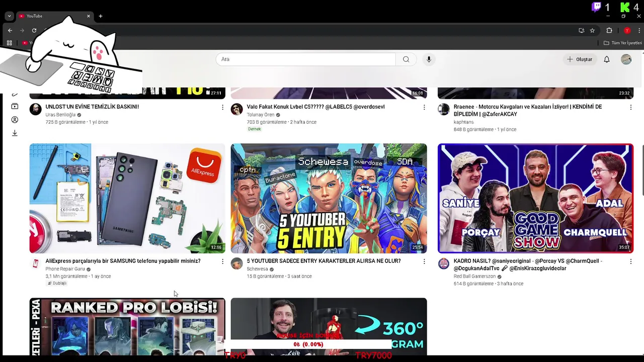Click channel name Schewesa
644x362 pixels.
pos(257,269)
